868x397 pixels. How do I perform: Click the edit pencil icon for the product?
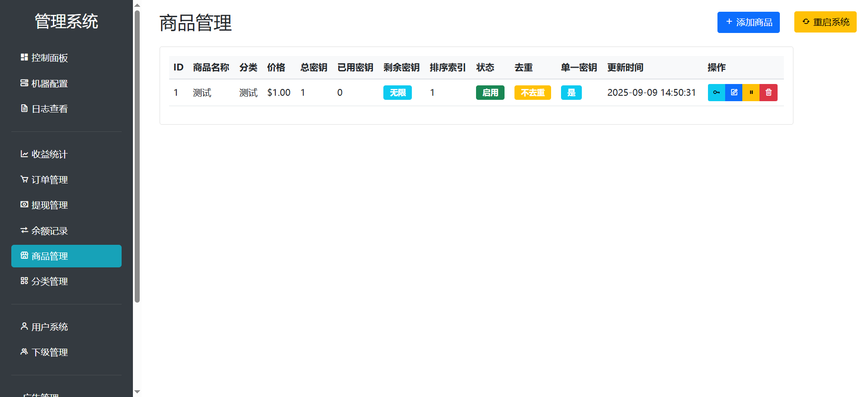tap(734, 93)
